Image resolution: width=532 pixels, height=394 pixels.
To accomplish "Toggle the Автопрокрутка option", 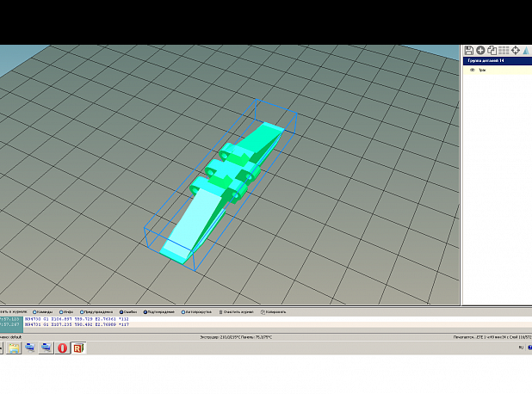I will click(x=196, y=312).
